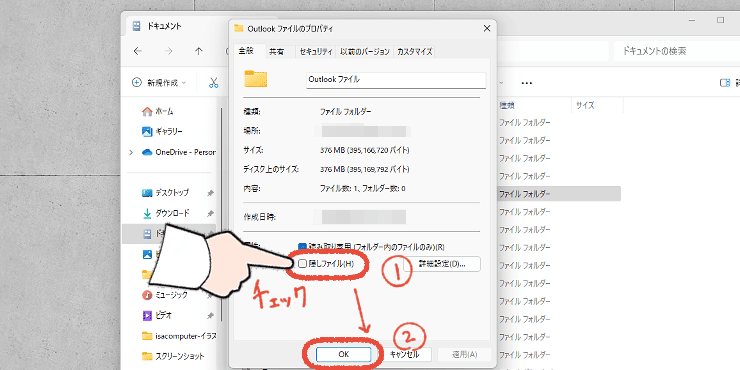Image resolution: width=740 pixels, height=370 pixels.
Task: Click the large folder icon in the properties dialog
Action: [255, 78]
